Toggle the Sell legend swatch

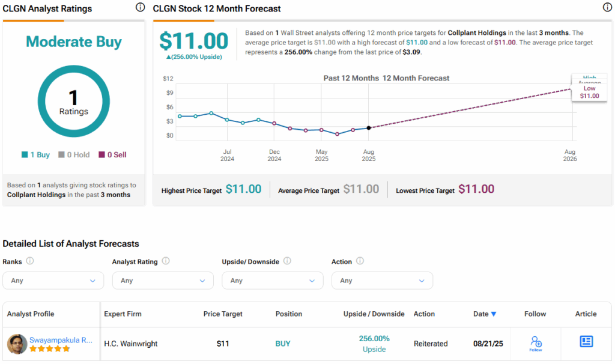[x=101, y=155]
